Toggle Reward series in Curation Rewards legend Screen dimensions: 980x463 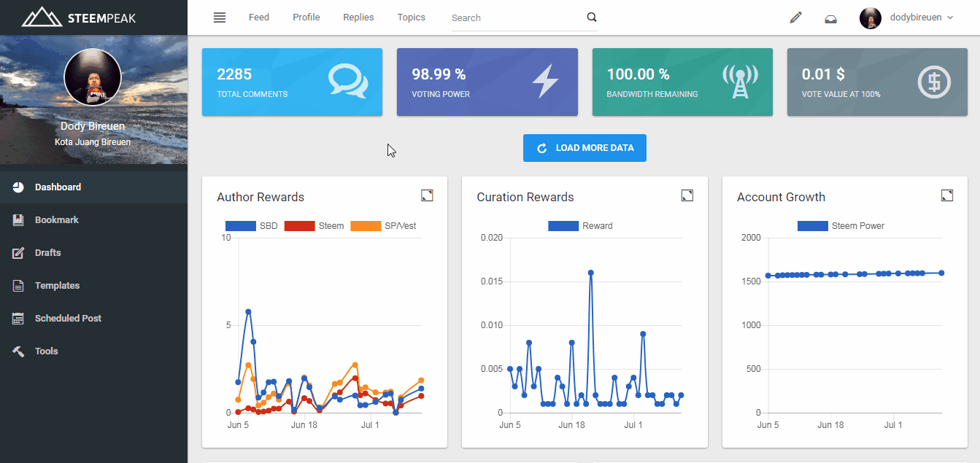pyautogui.click(x=580, y=226)
